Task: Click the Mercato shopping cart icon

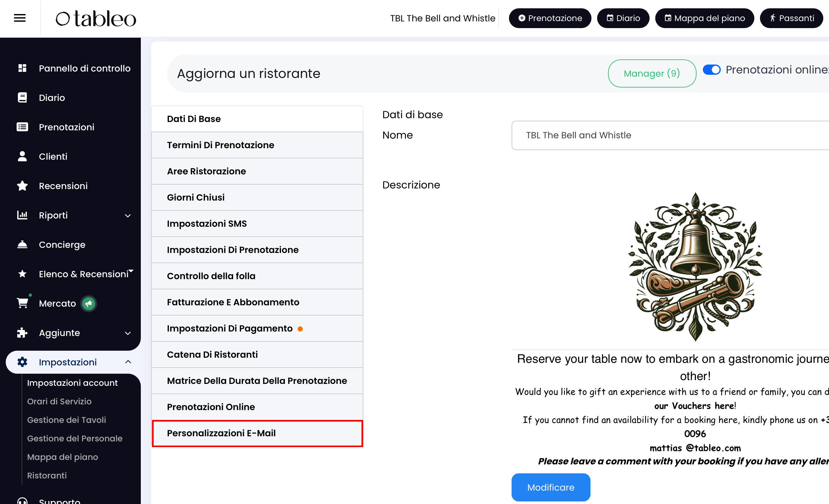Action: point(22,303)
